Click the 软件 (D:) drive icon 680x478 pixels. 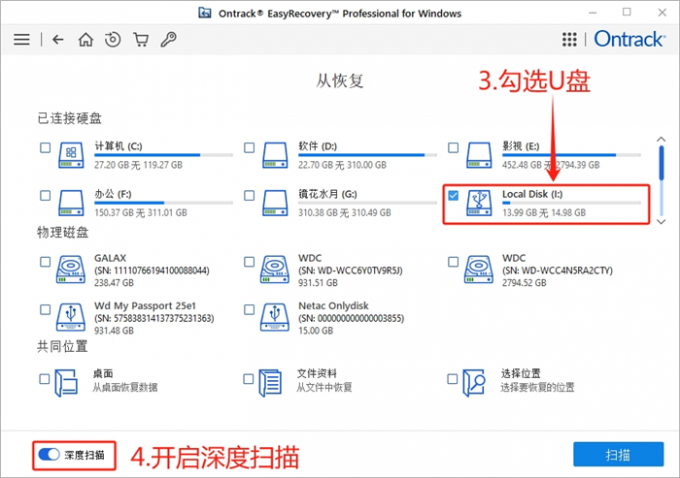pos(275,155)
